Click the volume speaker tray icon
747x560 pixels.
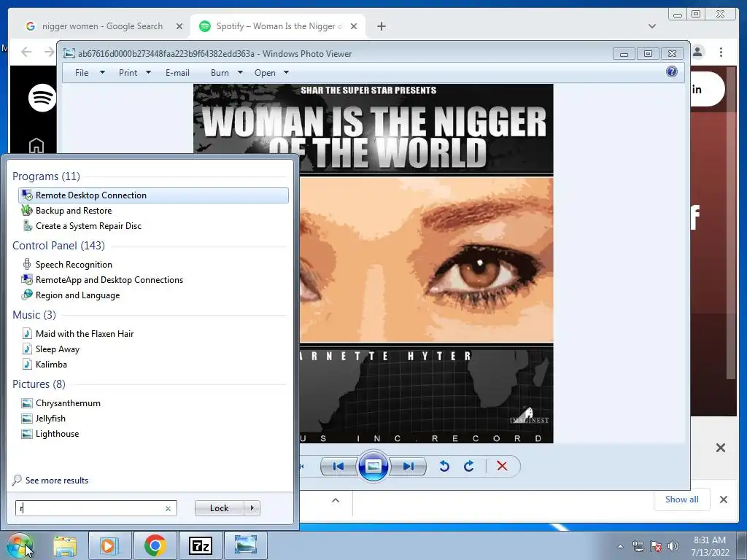673,546
